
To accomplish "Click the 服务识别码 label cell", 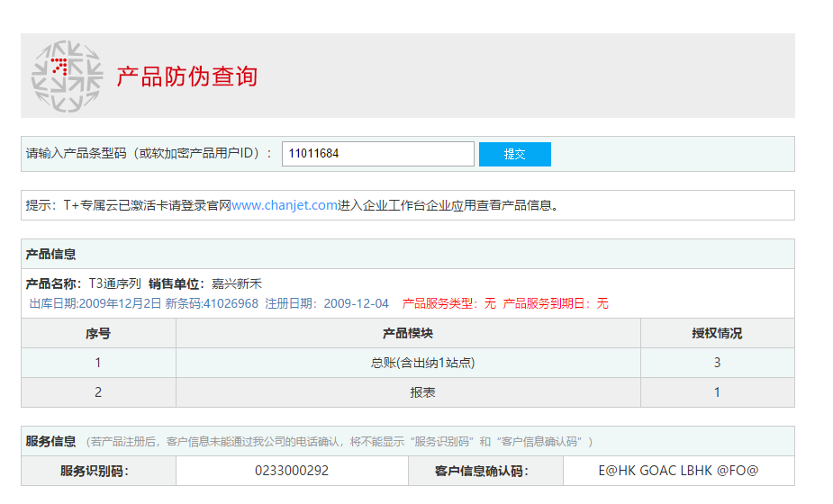I will (98, 471).
